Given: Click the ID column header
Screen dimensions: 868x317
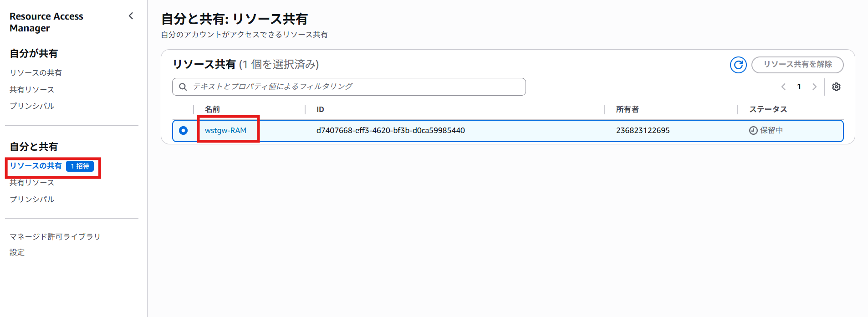Looking at the screenshot, I should coord(320,109).
